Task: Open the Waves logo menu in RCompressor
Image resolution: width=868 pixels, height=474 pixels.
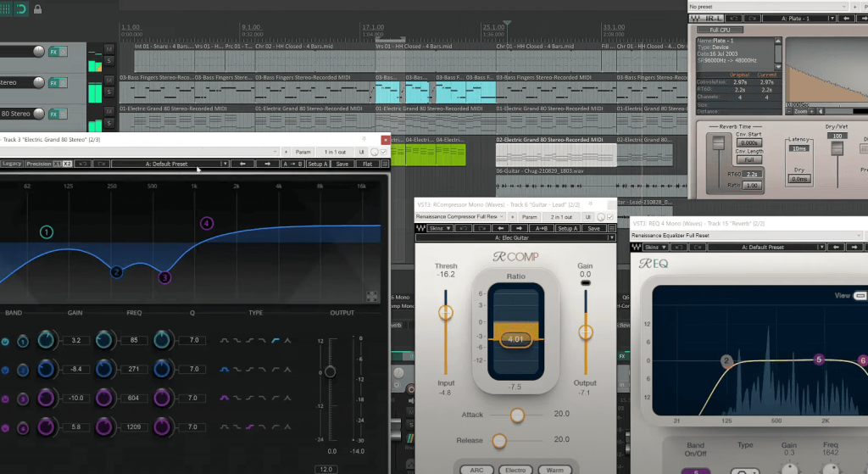Action: 420,228
